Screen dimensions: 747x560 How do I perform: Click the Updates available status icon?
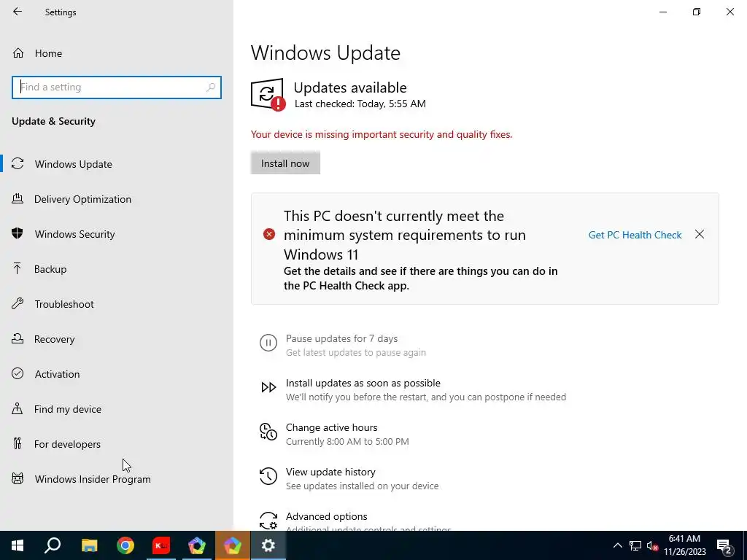pos(268,94)
